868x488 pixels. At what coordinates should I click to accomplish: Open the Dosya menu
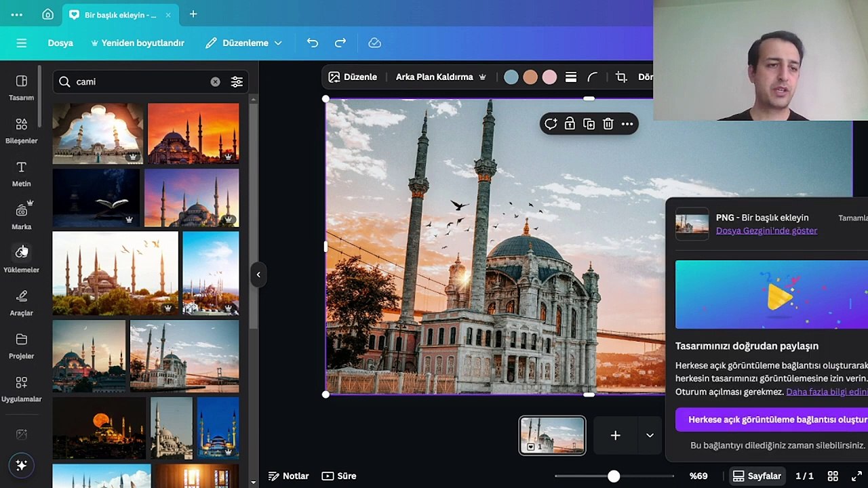pyautogui.click(x=60, y=43)
